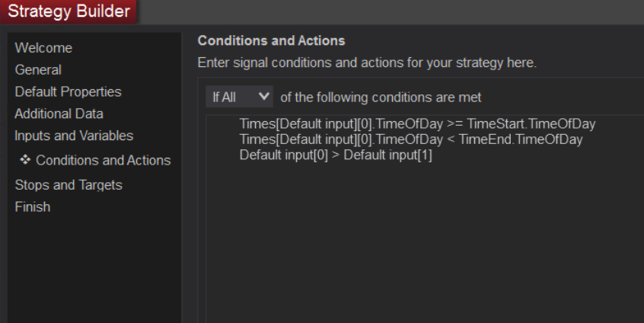The image size is (644, 323).
Task: Go to the General step
Action: pyautogui.click(x=38, y=70)
